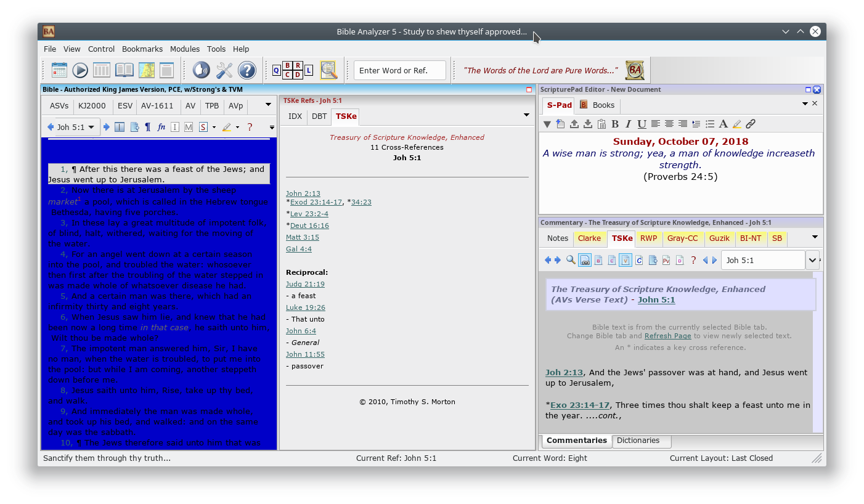Toggle the paragraph mark display in the Bible toolbar
864x504 pixels.
(147, 127)
